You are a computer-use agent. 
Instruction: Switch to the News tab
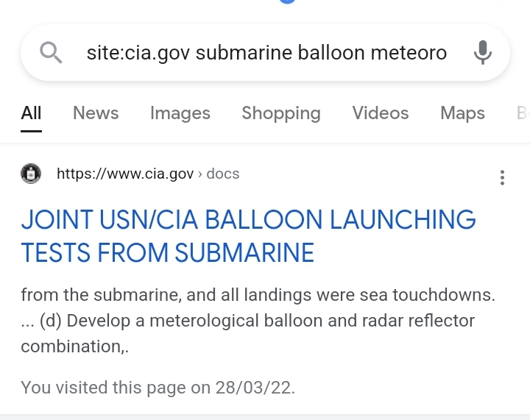96,113
